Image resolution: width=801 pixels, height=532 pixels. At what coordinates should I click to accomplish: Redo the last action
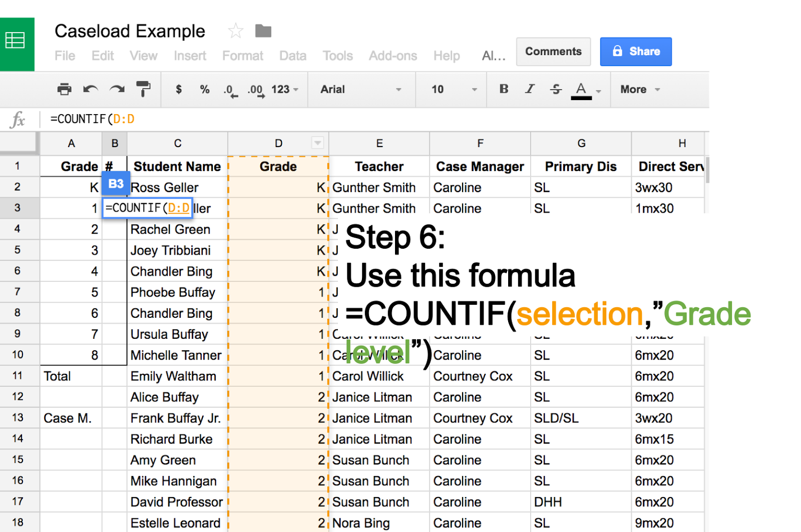(x=116, y=89)
